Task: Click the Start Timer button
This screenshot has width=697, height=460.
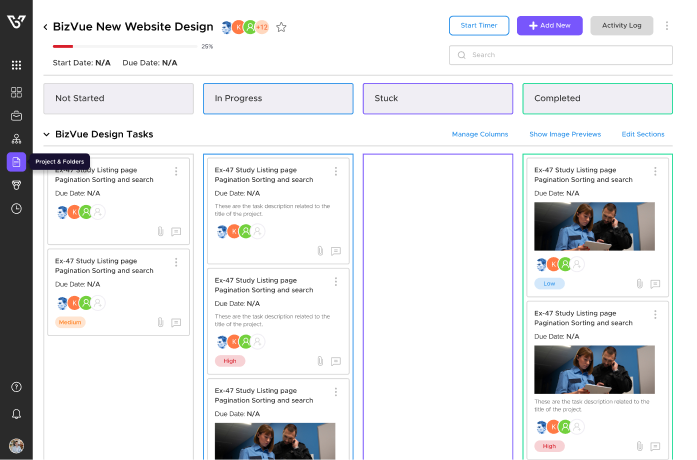Action: 479,26
